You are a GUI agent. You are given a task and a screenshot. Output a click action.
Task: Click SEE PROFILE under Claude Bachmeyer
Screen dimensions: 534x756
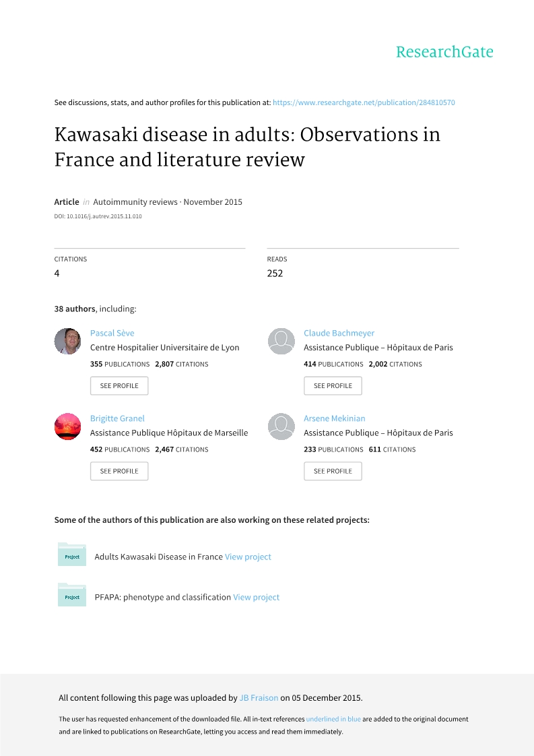click(x=333, y=385)
